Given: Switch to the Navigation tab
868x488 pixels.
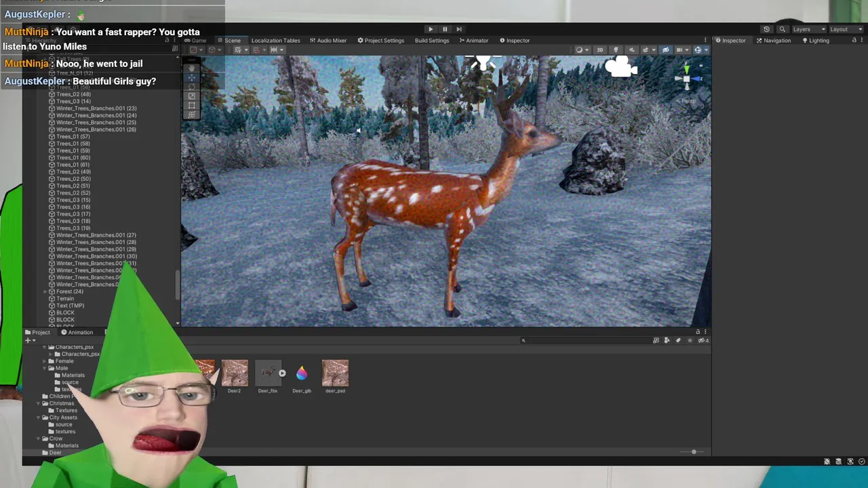Looking at the screenshot, I should tap(773, 41).
